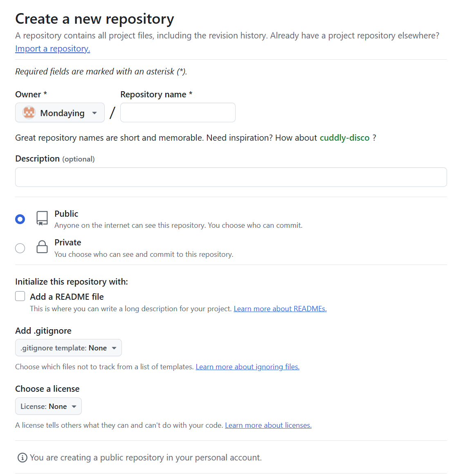Open Learn more about licenses link
The height and width of the screenshot is (476, 472).
click(268, 425)
